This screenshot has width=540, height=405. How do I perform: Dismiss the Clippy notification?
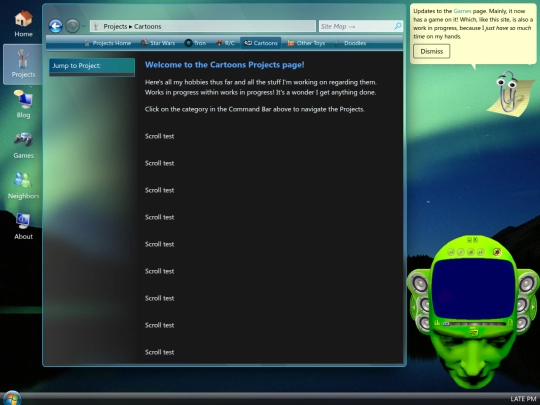coord(432,51)
